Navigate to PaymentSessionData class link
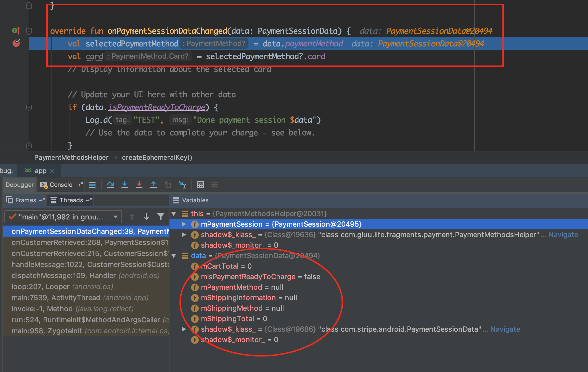588x372 pixels. (505, 329)
